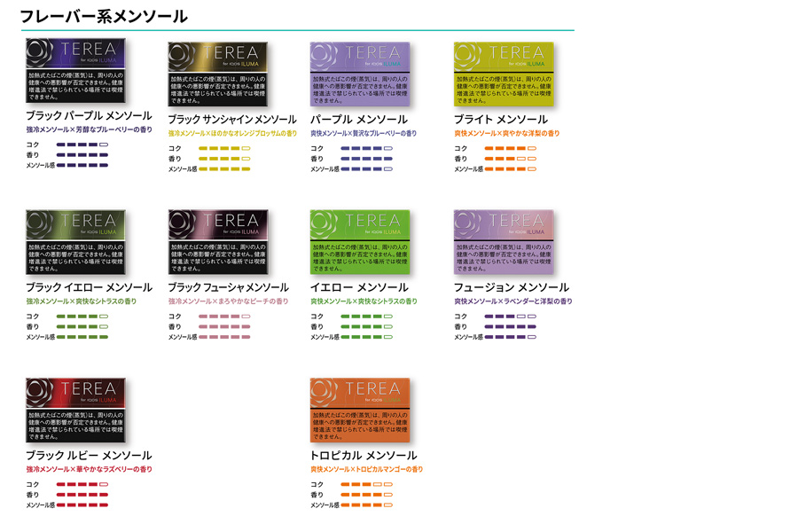Select the product name ブラック イエロー メンソール
The width and height of the screenshot is (798, 532).
(89, 287)
